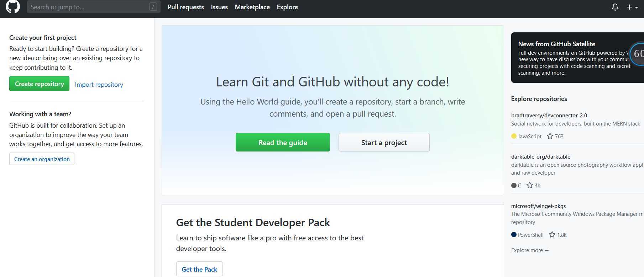Click the Explore repositories heading
This screenshot has height=277, width=644.
point(539,98)
